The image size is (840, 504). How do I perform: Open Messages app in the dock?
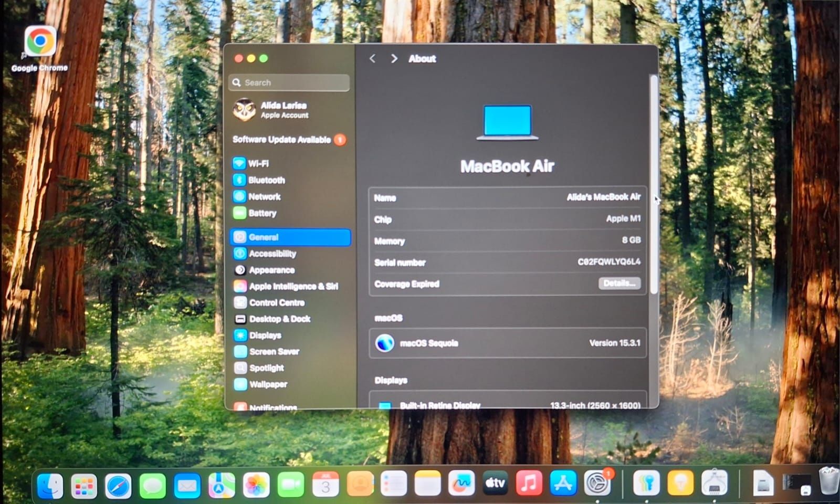point(153,486)
